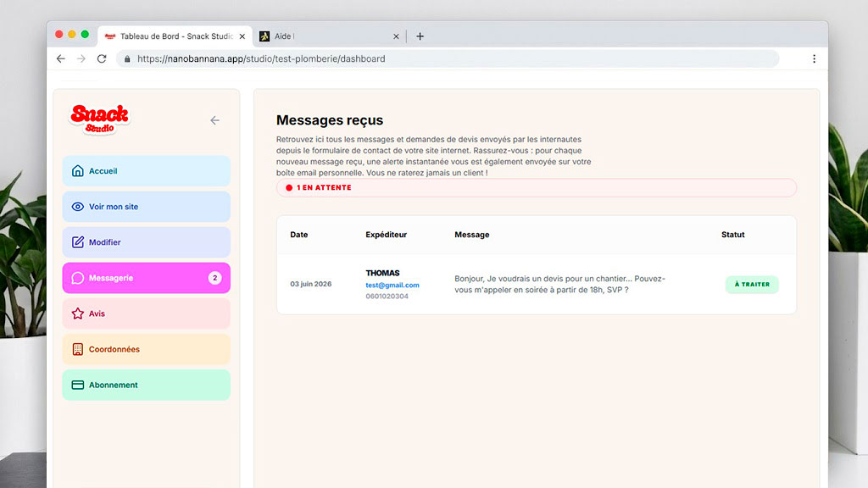
Task: Go back with the browser back arrow
Action: coord(61,58)
